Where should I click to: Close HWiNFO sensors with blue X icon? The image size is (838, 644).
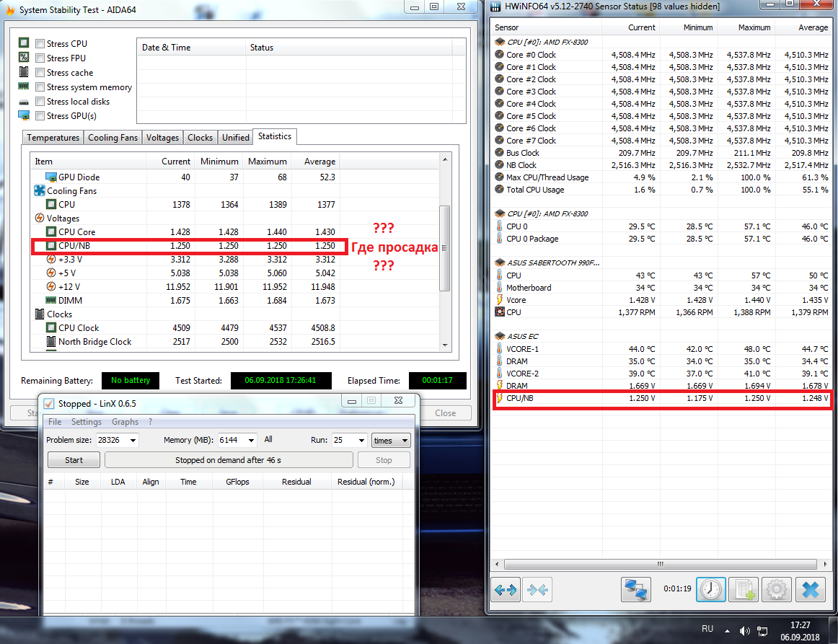(x=810, y=589)
